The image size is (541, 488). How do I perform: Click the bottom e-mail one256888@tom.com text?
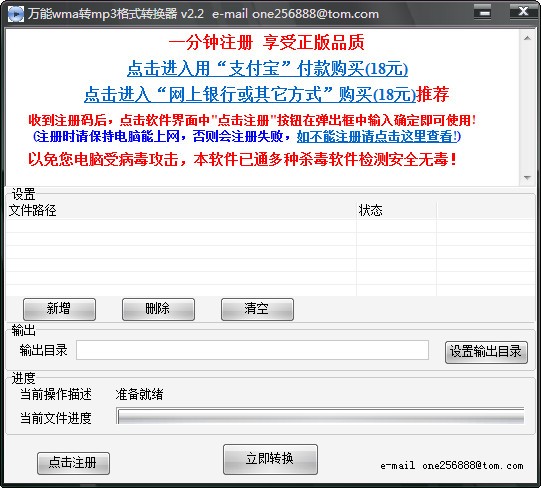(x=452, y=466)
